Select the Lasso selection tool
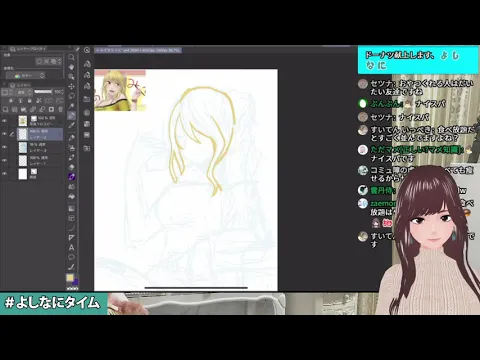 pyautogui.click(x=71, y=96)
